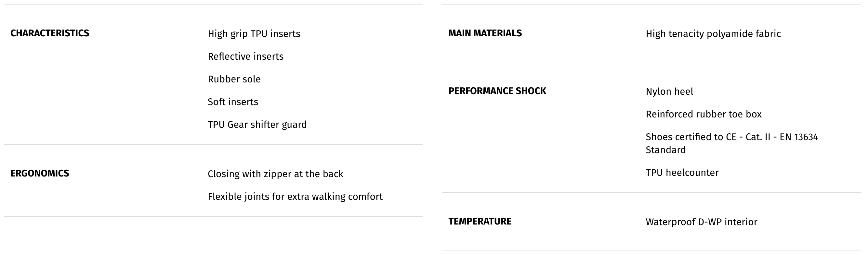The height and width of the screenshot is (255, 868).
Task: Click the TEMPERATURE section heading
Action: 480,221
